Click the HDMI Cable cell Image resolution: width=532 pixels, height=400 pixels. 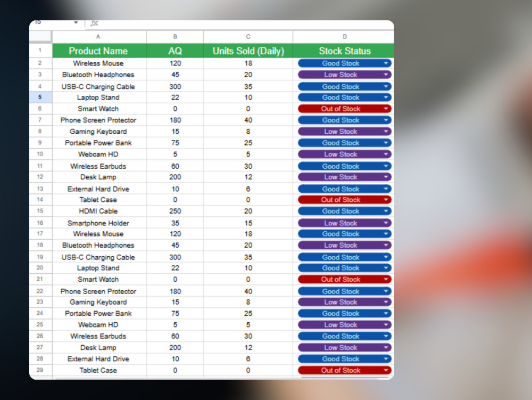point(99,211)
